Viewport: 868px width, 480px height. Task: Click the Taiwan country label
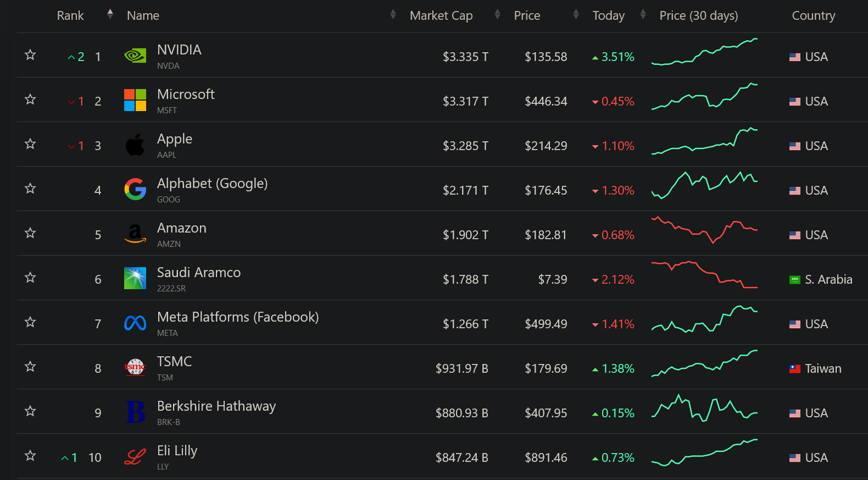[823, 369]
